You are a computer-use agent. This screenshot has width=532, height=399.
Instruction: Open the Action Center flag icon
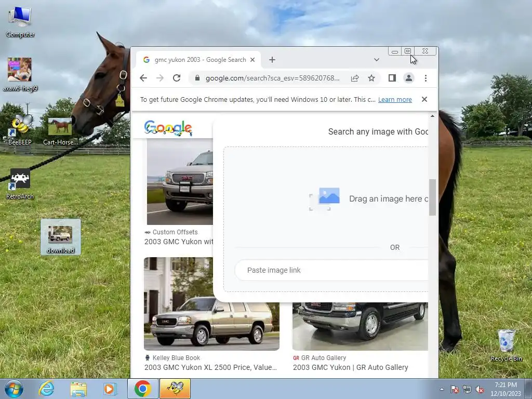pos(454,389)
